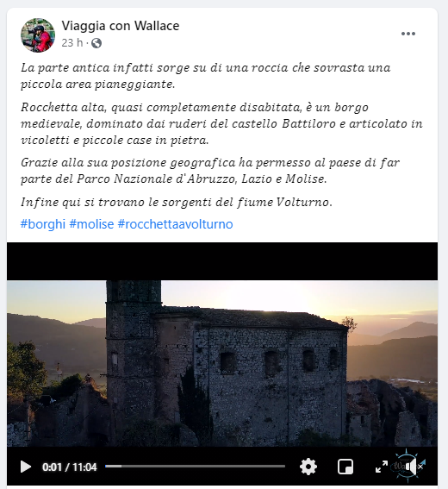The image size is (448, 489).
Task: Play the video with the play button
Action: pos(26,467)
